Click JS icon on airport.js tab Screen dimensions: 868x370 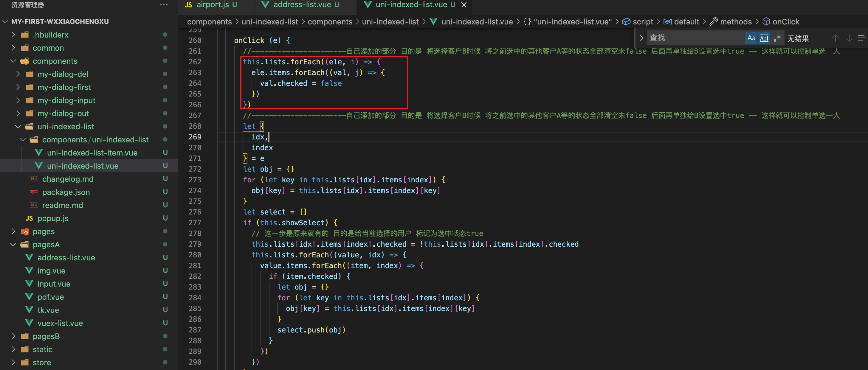188,5
